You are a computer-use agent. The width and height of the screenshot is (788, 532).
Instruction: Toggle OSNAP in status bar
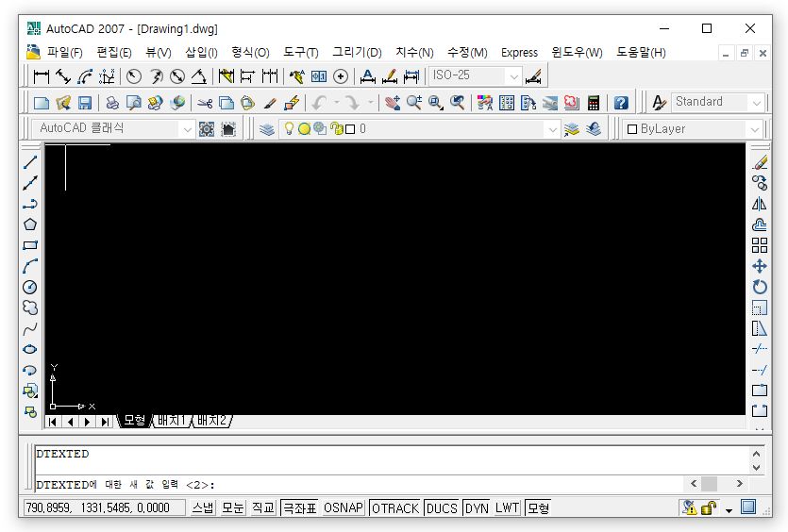click(344, 507)
